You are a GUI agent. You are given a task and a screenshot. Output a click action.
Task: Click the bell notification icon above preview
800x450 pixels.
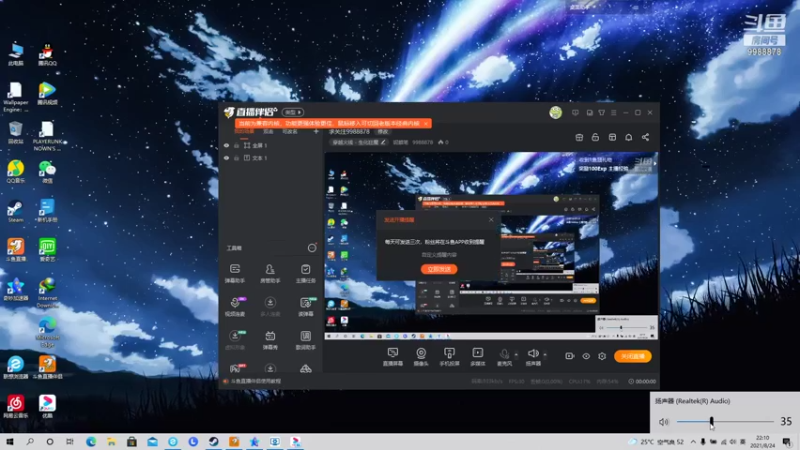pos(629,137)
